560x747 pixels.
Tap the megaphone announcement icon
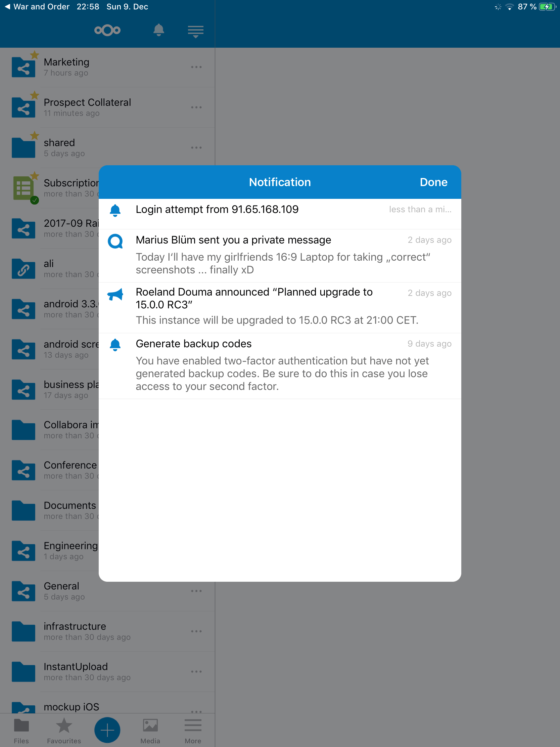coord(115,295)
